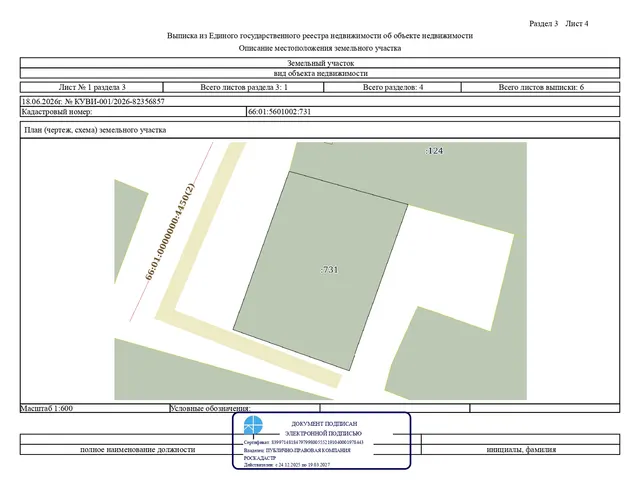Click "ЭЛЕКТРОННОЙ ПОДПИСЬЮ" stamp text
Viewport: 640px width, 495px height.
323,433
